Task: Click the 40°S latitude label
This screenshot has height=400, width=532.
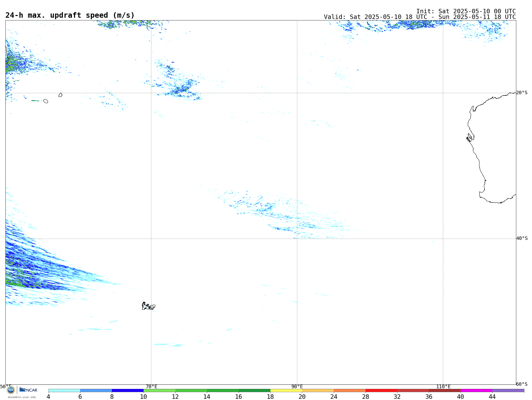Action: pos(522,238)
